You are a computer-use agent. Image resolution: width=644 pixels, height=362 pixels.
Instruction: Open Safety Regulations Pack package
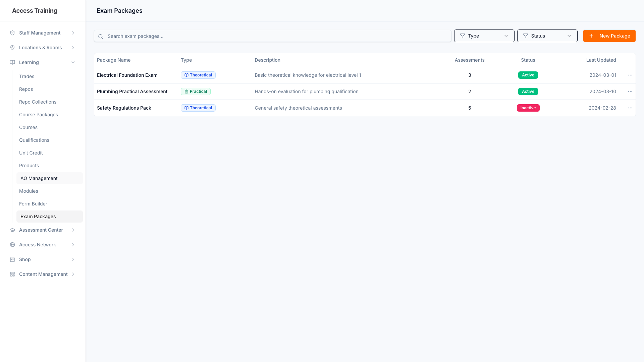[x=124, y=108]
